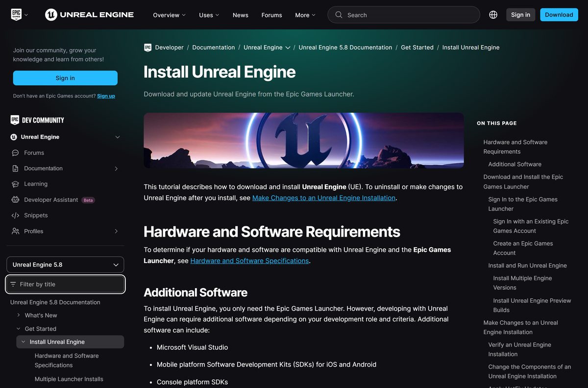Jump to Hardware and Software Requirements in page outline
This screenshot has width=588, height=388.
tap(515, 147)
